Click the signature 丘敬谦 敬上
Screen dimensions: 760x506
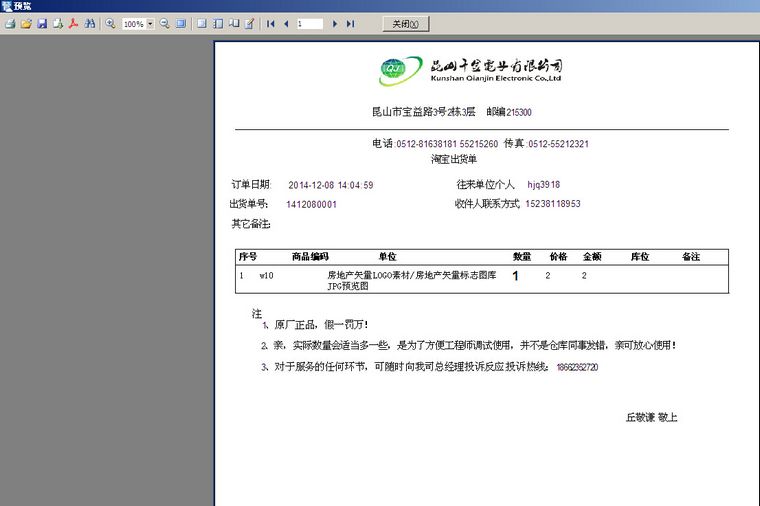tap(651, 417)
